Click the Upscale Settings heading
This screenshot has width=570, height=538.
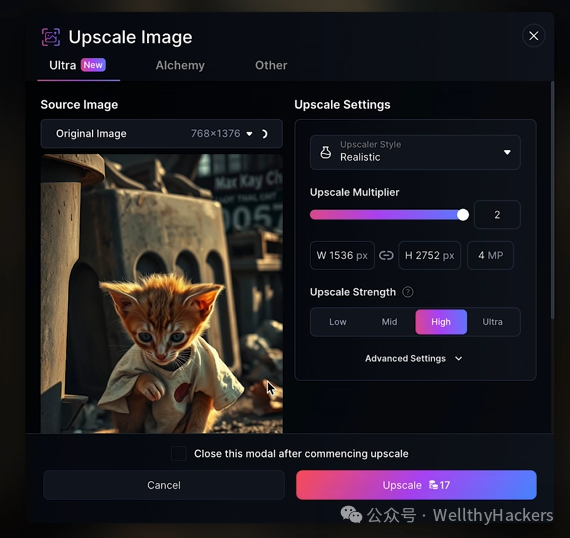(x=342, y=105)
